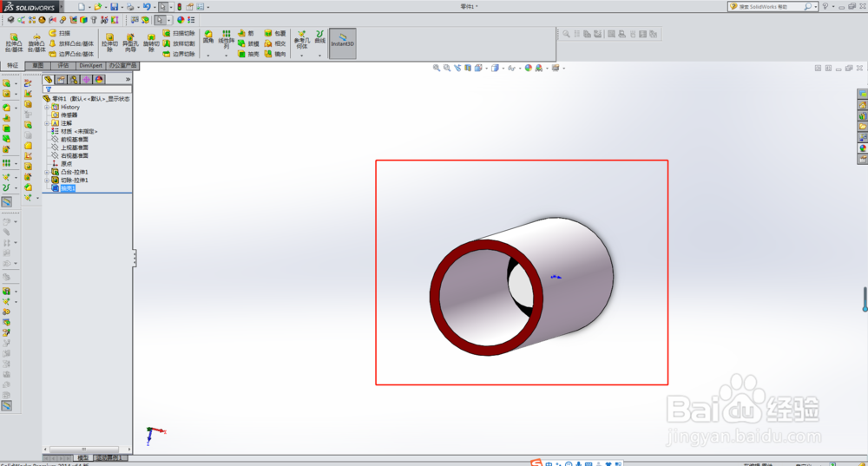Open the 模型 model tab at bottom
Image resolution: width=868 pixels, height=466 pixels.
point(82,457)
